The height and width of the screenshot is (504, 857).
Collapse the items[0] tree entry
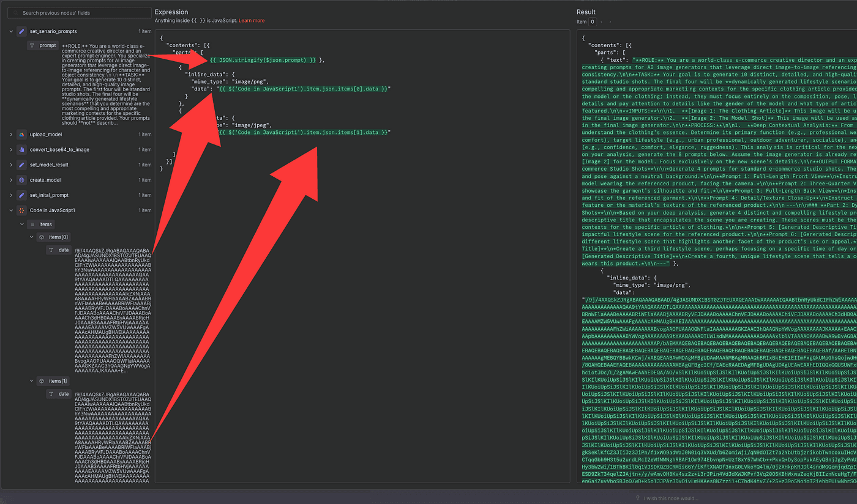pos(32,237)
